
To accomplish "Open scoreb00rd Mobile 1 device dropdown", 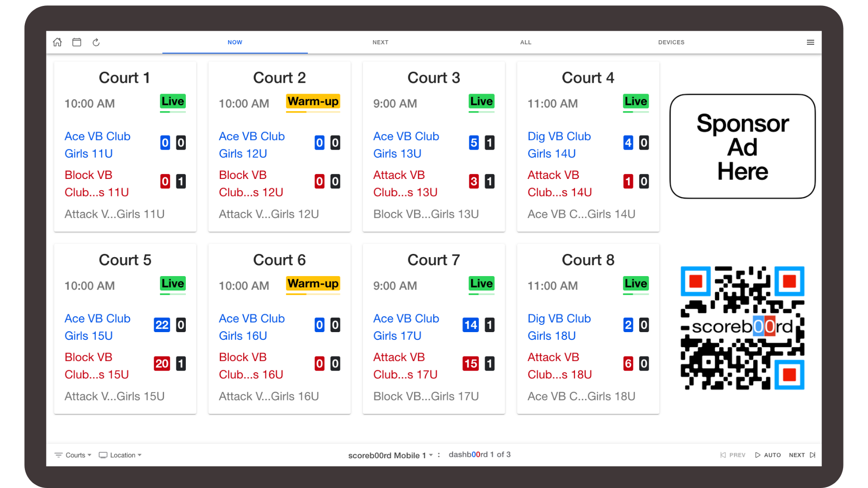I will pos(391,455).
